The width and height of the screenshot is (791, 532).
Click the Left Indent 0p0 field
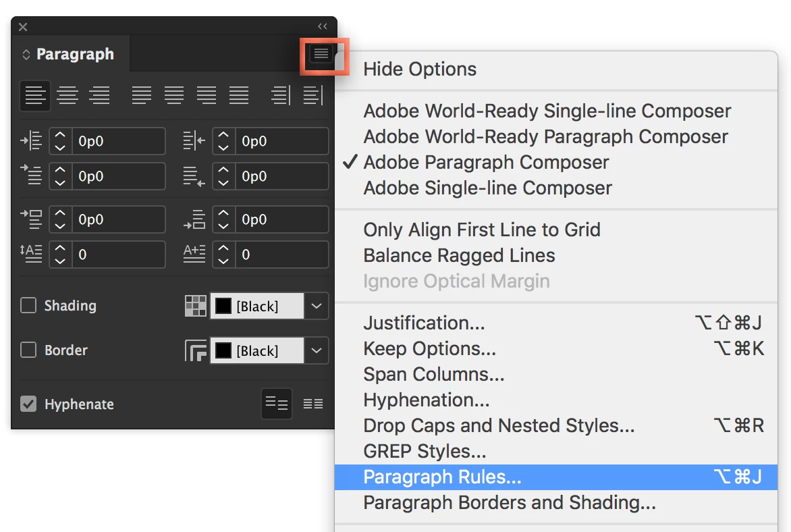118,141
